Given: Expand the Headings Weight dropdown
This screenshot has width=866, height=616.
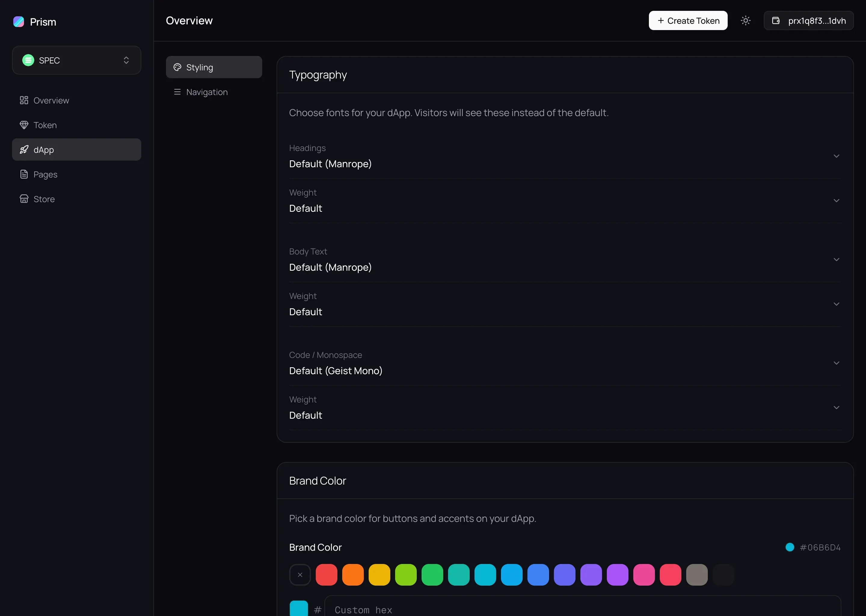Looking at the screenshot, I should (x=565, y=201).
